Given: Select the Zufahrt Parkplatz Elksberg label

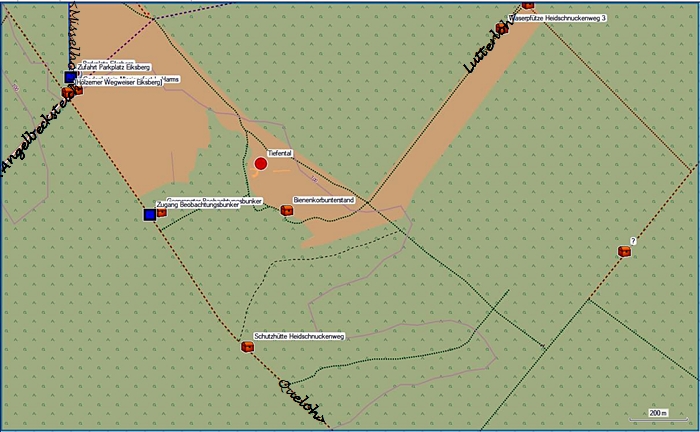Looking at the screenshot, I should (113, 67).
